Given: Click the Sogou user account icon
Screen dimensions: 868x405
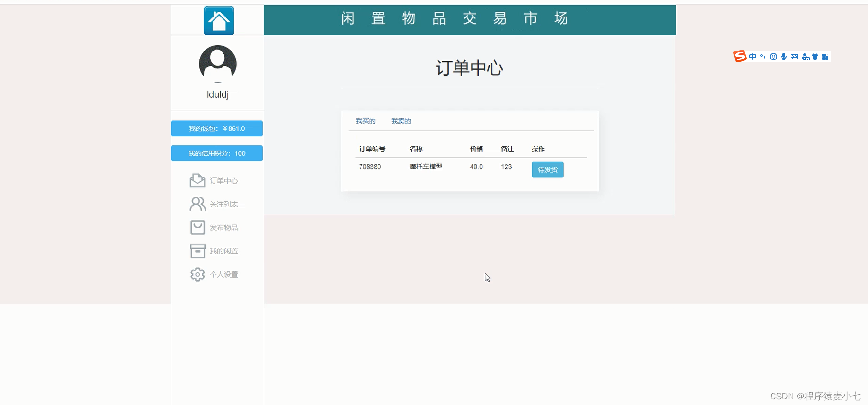Looking at the screenshot, I should 806,57.
